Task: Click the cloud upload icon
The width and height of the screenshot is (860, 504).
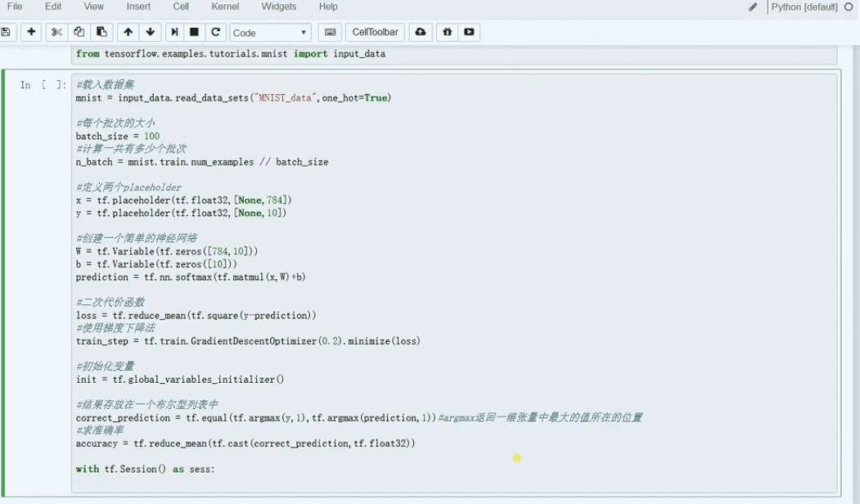Action: coord(420,32)
